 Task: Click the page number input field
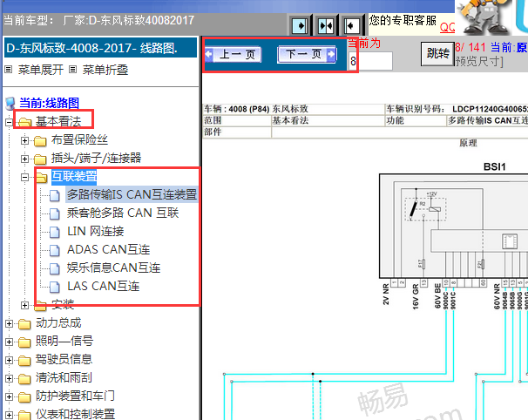tap(370, 61)
